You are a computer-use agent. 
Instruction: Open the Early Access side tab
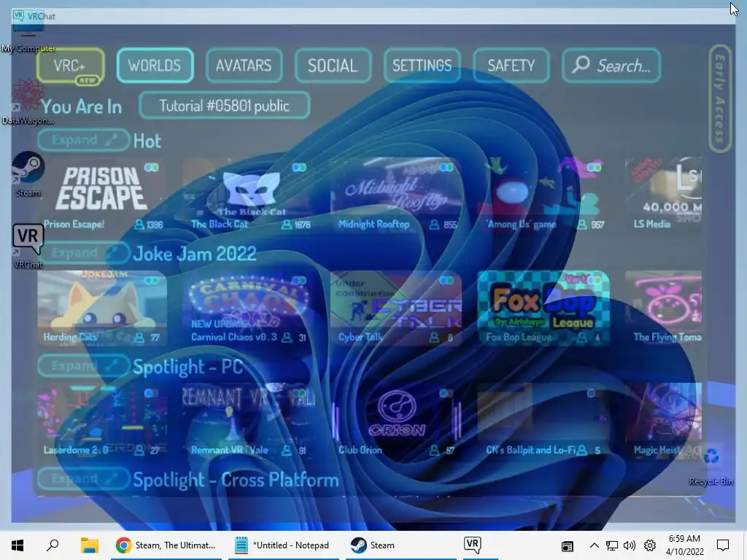720,98
